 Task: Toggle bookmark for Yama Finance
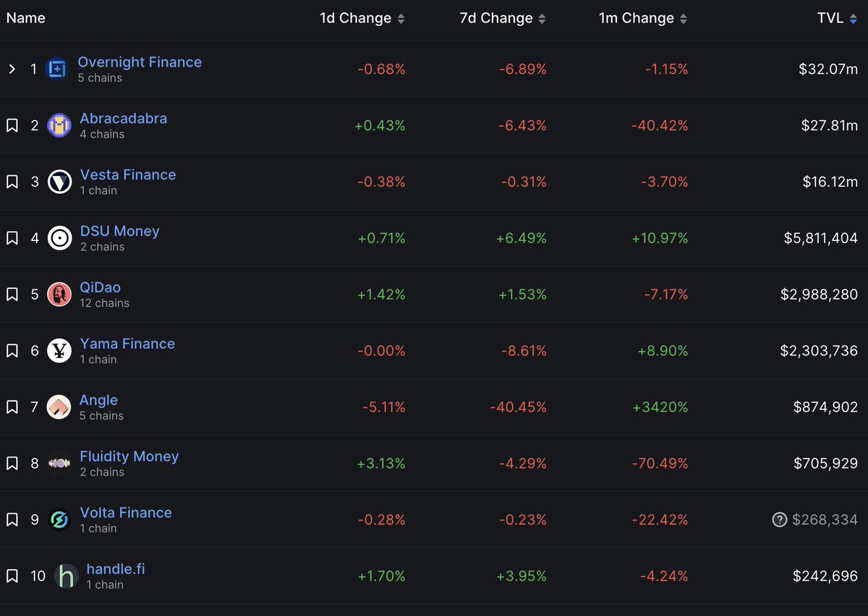12,351
